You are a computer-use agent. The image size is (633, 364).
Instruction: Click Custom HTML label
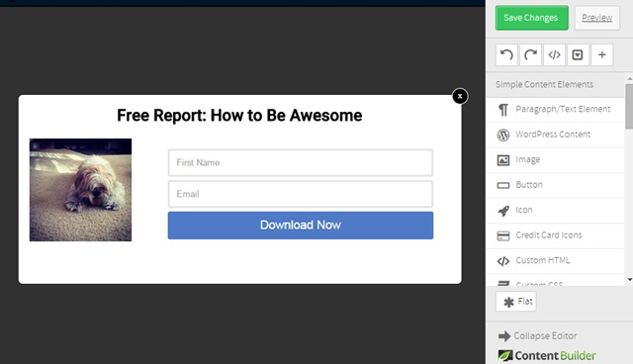[x=543, y=260]
